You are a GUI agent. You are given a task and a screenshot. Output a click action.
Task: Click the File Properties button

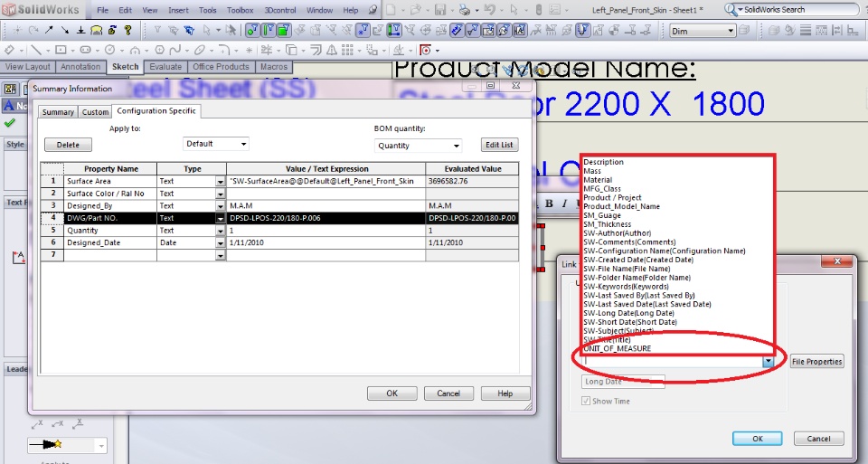click(817, 362)
